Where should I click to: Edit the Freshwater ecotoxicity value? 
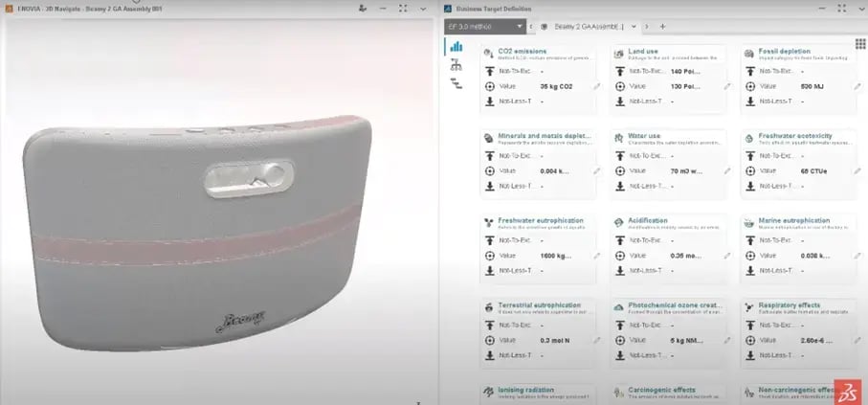click(x=857, y=171)
